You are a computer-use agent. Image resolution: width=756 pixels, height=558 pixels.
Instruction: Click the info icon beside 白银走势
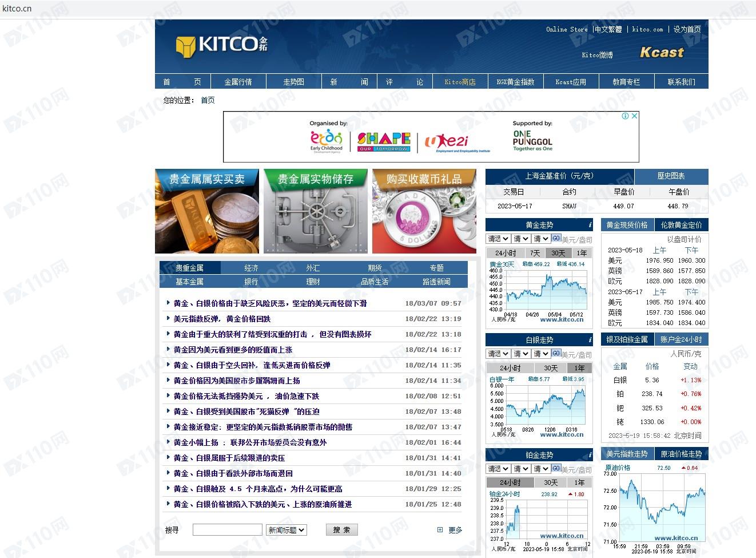click(590, 340)
